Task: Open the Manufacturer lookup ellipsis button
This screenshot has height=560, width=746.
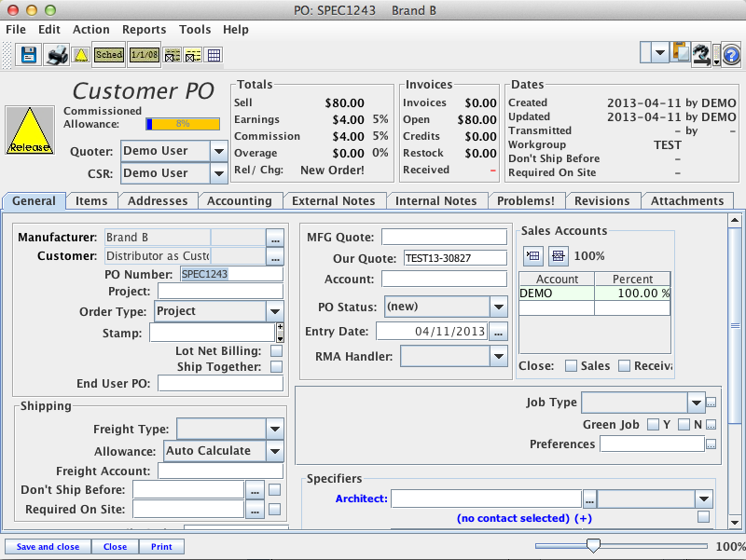Action: pos(275,238)
